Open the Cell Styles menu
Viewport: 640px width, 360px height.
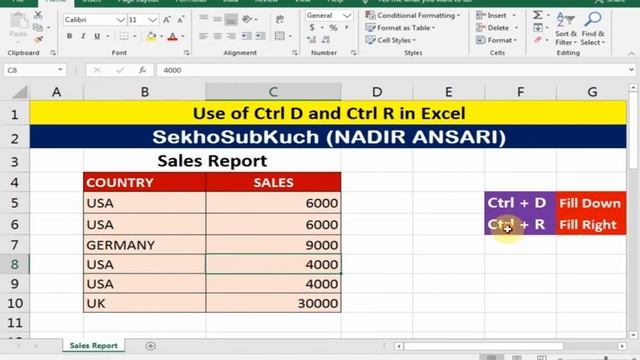point(391,40)
